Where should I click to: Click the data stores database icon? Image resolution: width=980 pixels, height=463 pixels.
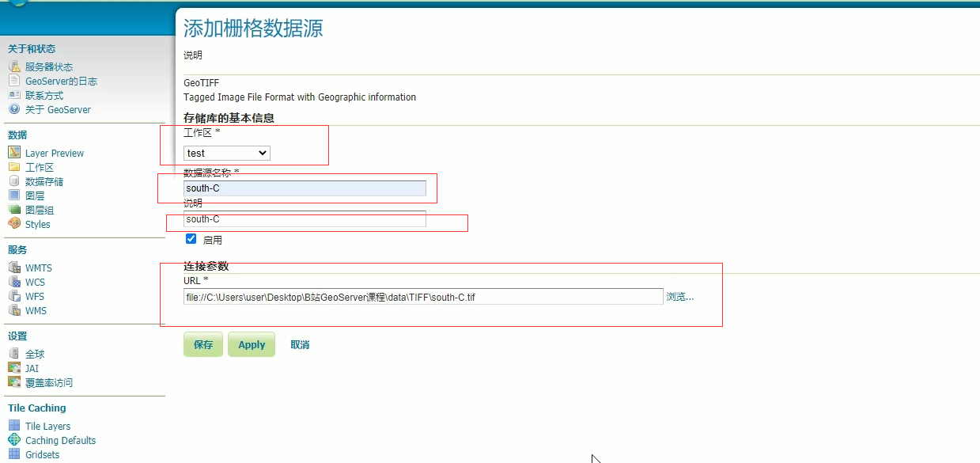14,181
